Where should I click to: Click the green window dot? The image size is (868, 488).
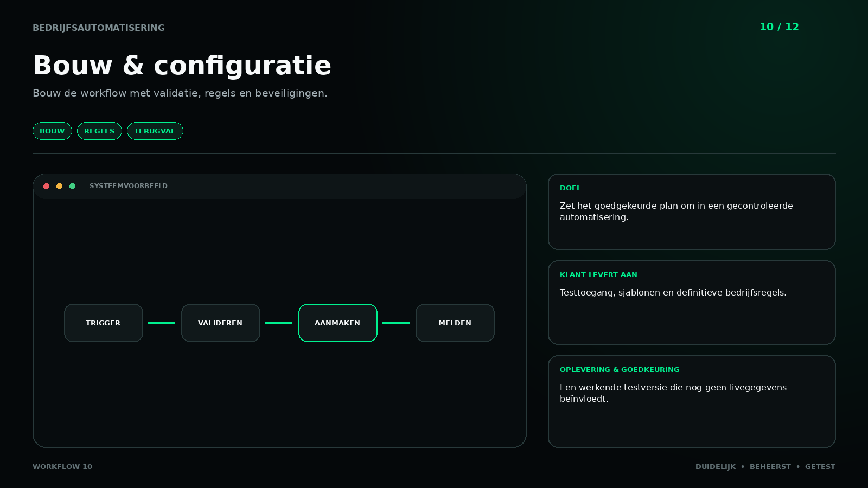[73, 186]
